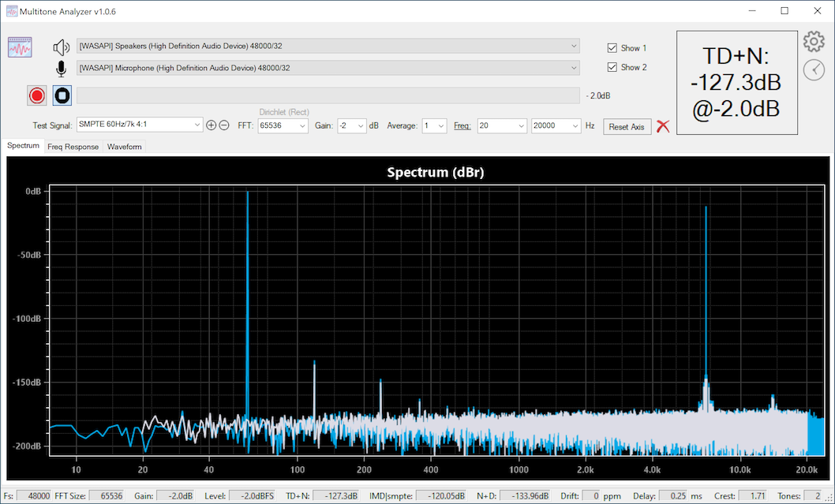Click the underlined Freq label

[x=462, y=125]
